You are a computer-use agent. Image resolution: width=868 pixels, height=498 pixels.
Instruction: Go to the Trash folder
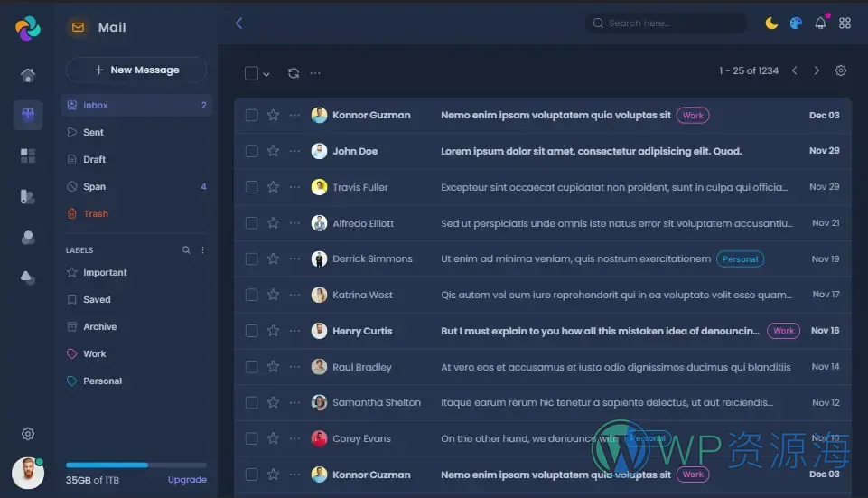pos(95,214)
